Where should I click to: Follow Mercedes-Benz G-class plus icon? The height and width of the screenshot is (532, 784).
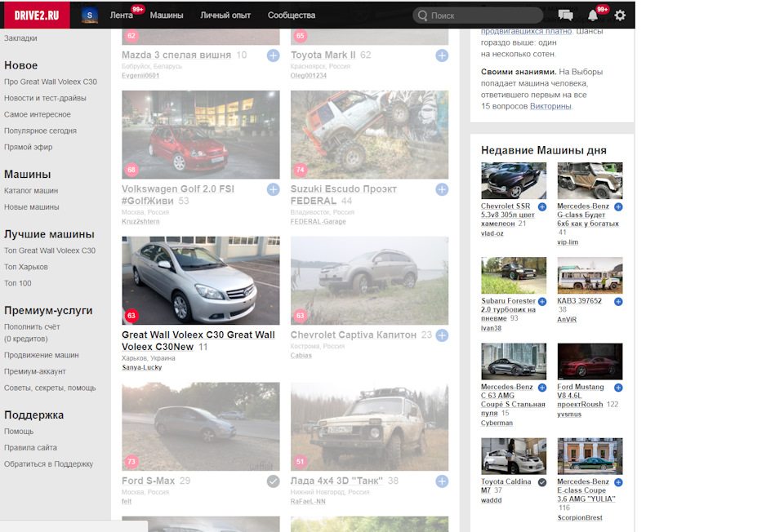pos(618,206)
